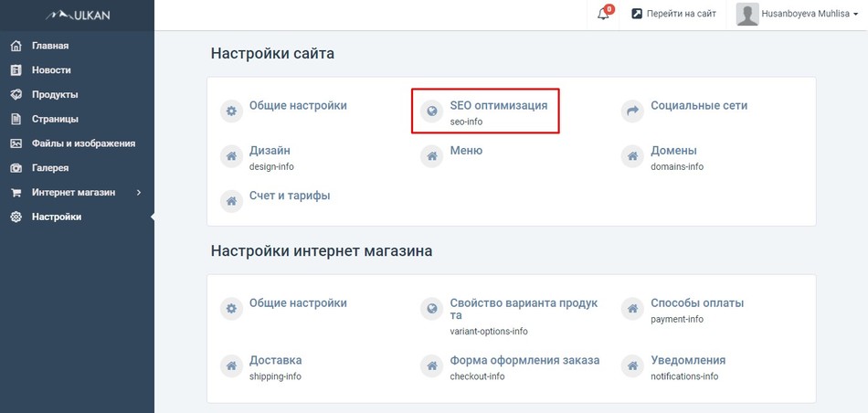Click the user avatar picture in header
868x413 pixels.
(747, 15)
